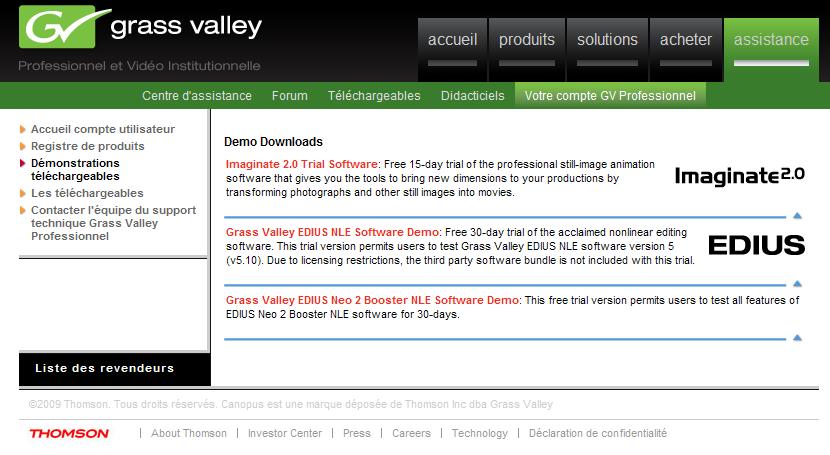Open the accueil main tab

[452, 49]
